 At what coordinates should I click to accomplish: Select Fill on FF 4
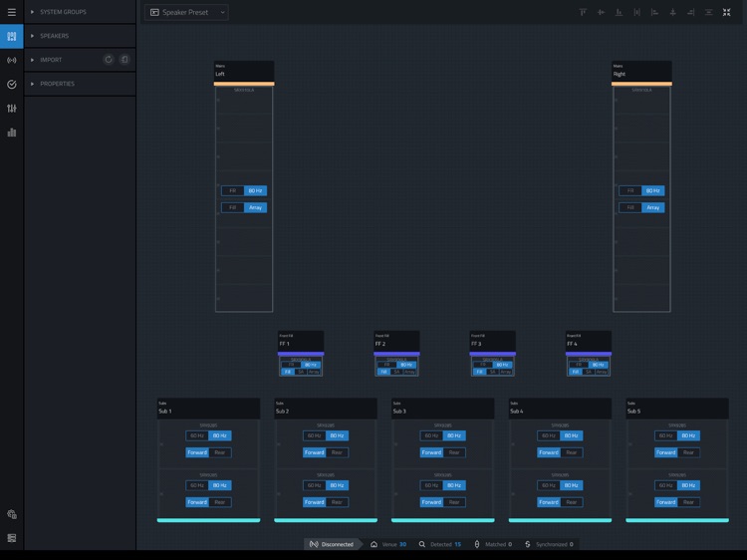576,372
